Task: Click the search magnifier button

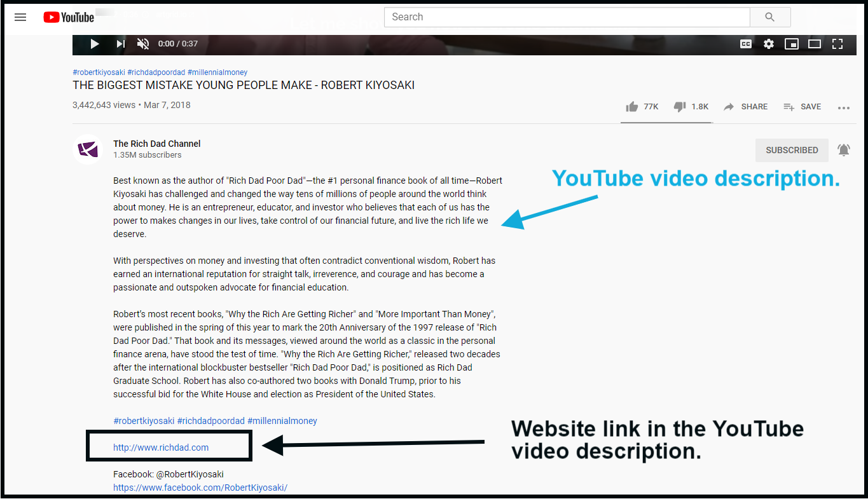Action: [x=770, y=17]
